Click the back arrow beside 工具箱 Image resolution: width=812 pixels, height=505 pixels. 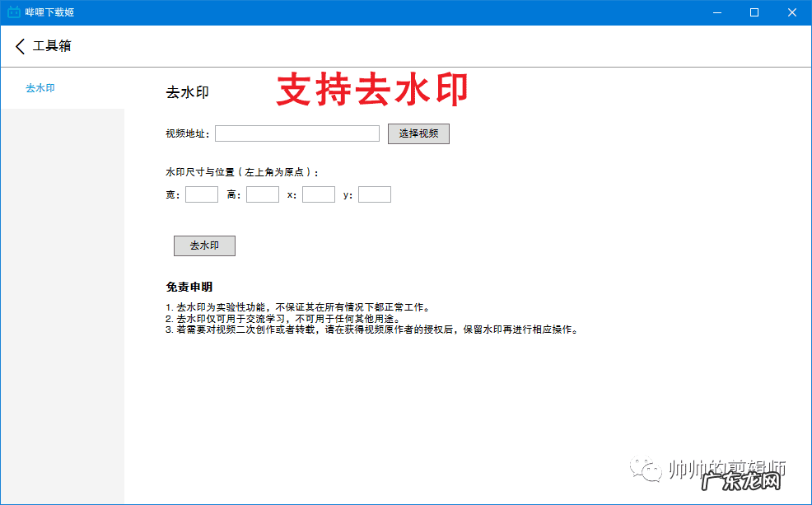pos(19,46)
